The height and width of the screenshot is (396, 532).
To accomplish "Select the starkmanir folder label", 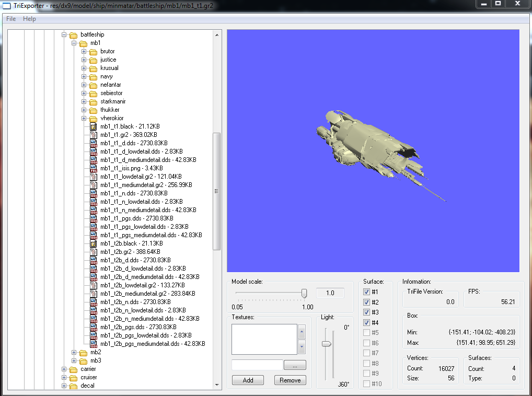I will pyautogui.click(x=113, y=101).
